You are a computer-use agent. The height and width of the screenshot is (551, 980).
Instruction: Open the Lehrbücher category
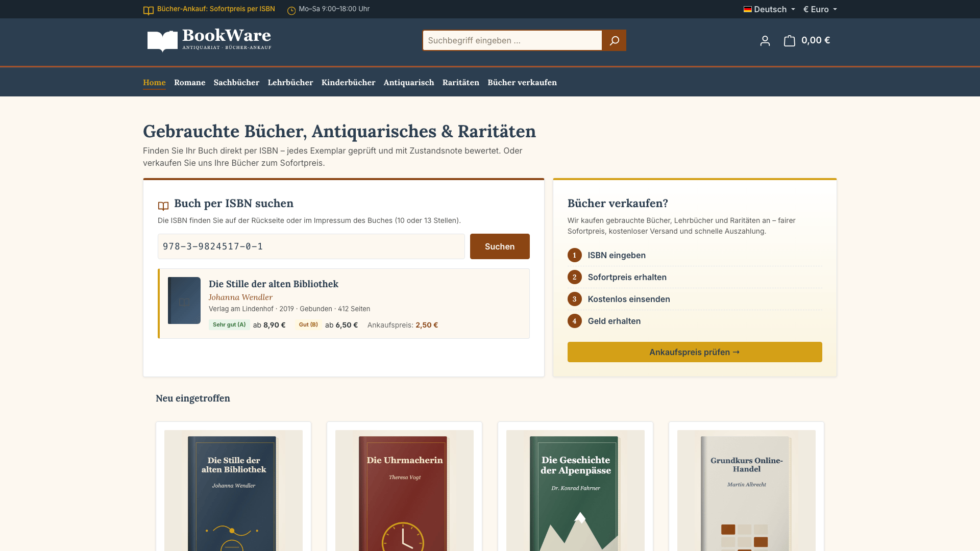point(290,82)
